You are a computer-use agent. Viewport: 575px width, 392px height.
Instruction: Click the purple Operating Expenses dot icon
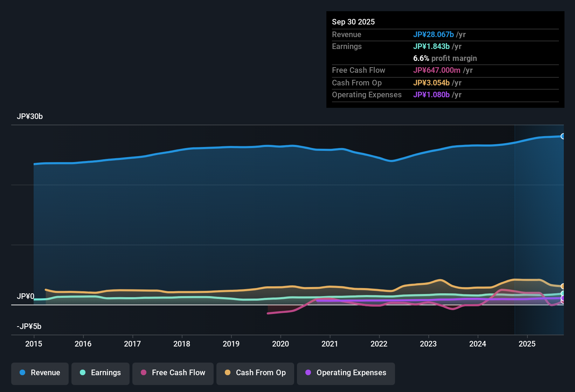308,373
